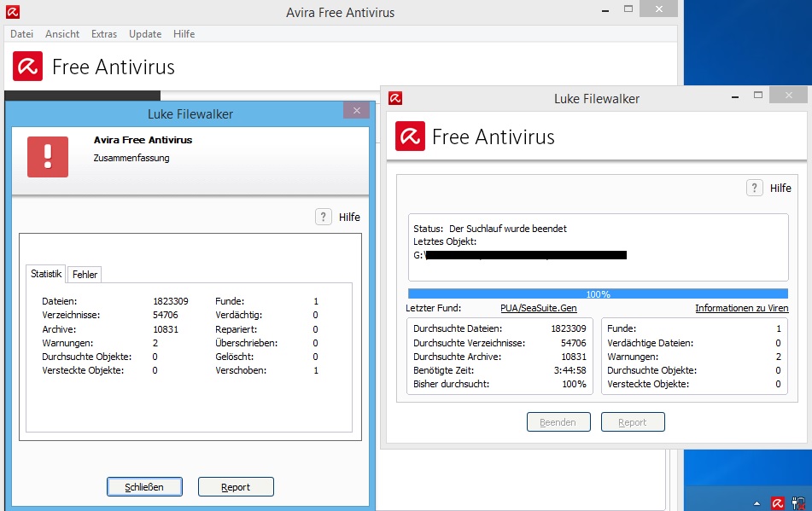Viewport: 812px width, 511px height.
Task: Switch to the Statistik tab
Action: [x=46, y=274]
